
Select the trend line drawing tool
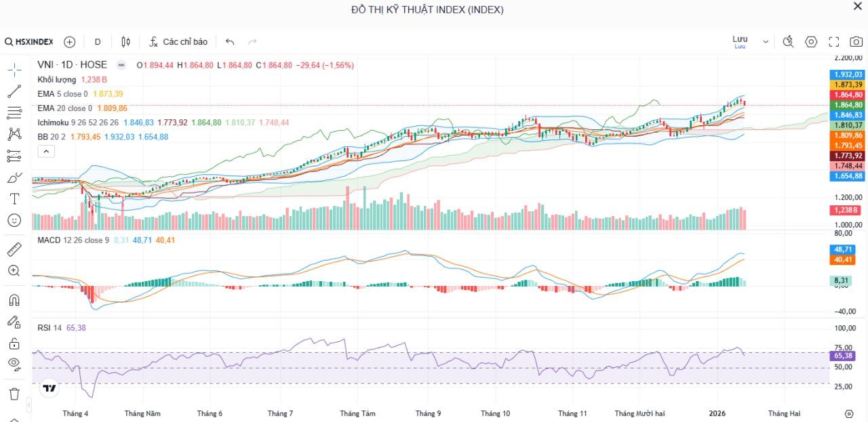click(14, 91)
